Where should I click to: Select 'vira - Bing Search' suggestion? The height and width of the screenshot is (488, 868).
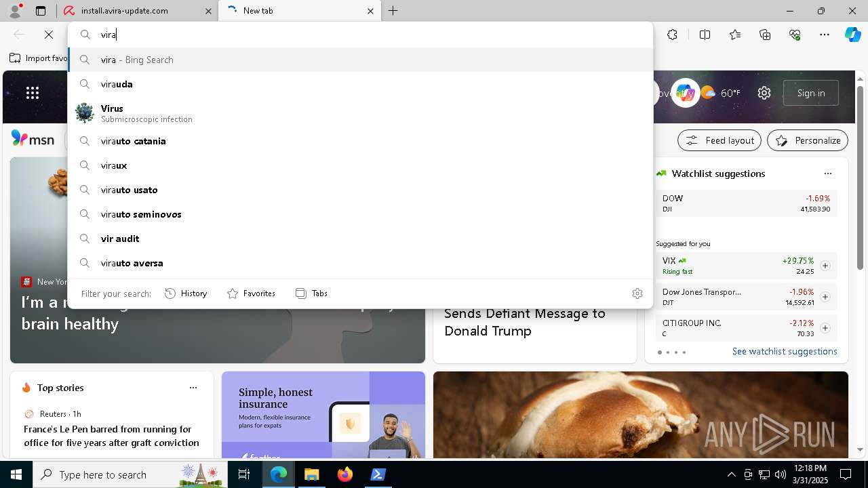(360, 60)
